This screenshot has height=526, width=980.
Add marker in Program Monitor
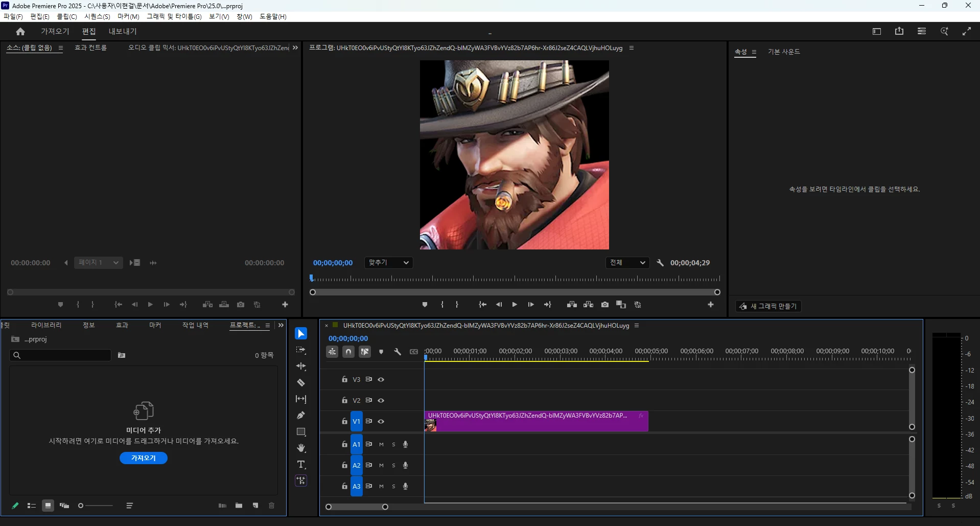425,305
